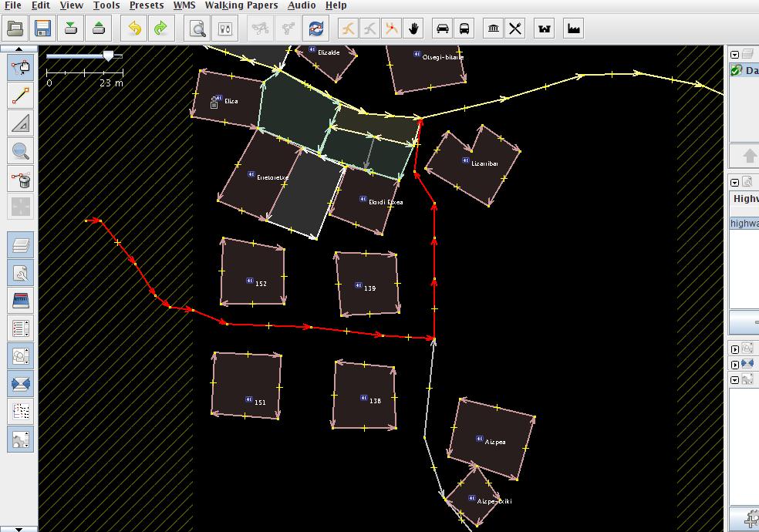Click the layer move-up arrow button
This screenshot has height=532, width=759.
[x=749, y=156]
